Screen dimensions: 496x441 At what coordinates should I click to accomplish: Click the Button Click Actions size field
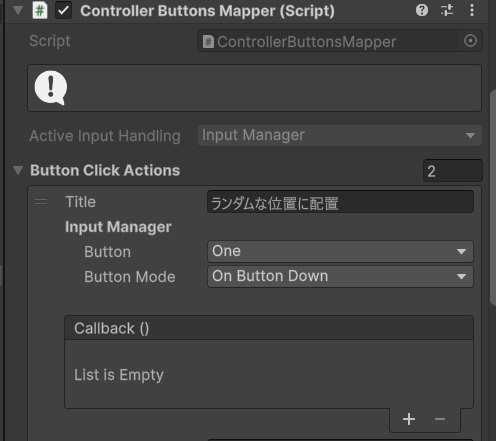(453, 171)
